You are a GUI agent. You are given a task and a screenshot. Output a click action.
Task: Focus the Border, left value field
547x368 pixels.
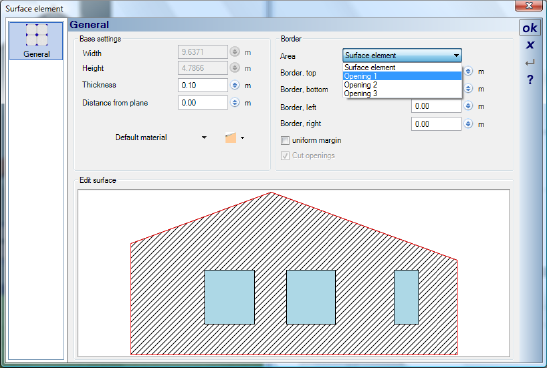(x=436, y=106)
